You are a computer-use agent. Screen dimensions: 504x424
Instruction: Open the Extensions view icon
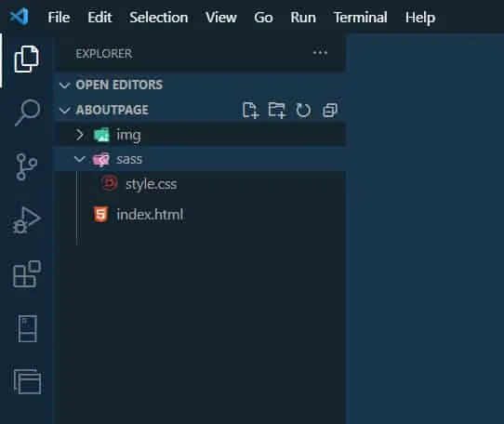click(27, 274)
